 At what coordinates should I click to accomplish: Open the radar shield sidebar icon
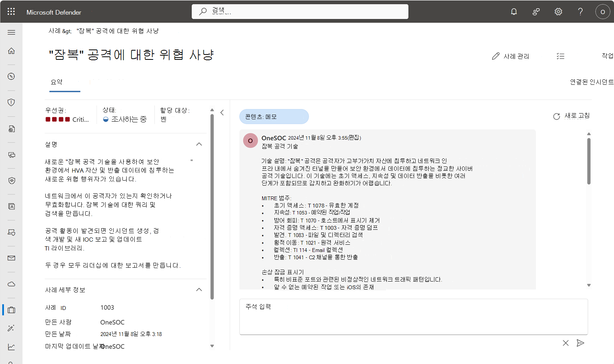point(12,181)
